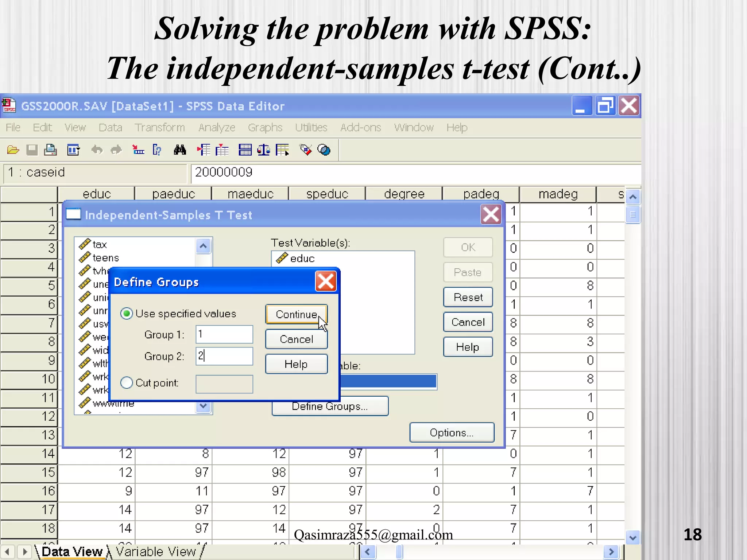Click the Open file toolbar icon

click(x=13, y=150)
